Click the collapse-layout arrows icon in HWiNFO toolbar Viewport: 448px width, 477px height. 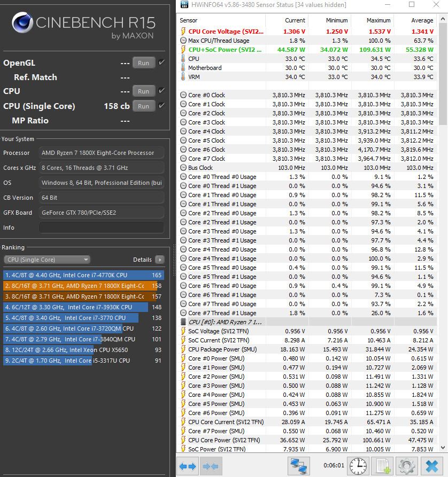pyautogui.click(x=210, y=466)
